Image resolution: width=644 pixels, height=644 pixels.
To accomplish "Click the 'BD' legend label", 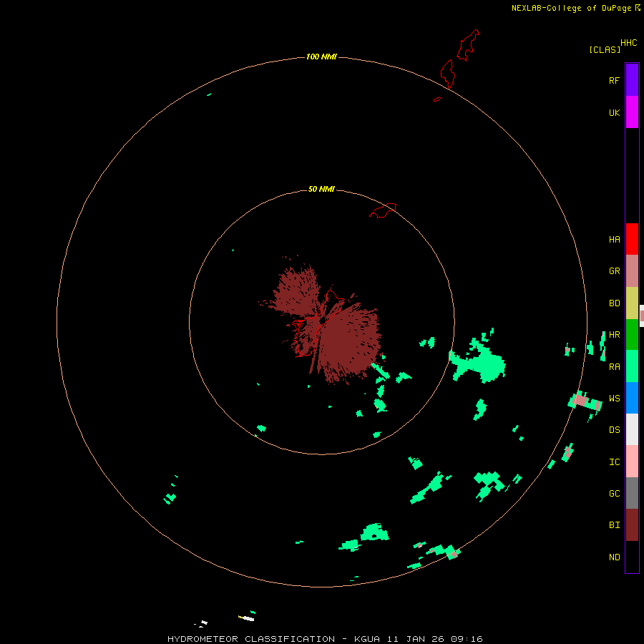I will click(615, 303).
